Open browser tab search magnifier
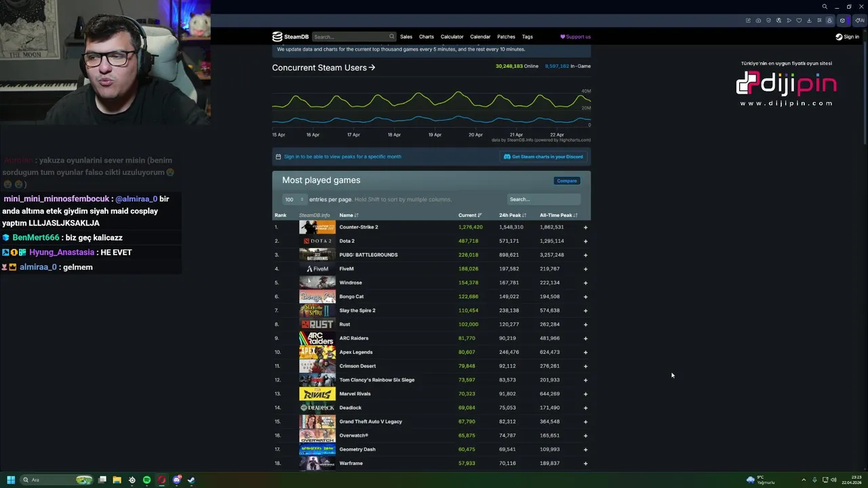This screenshot has height=488, width=868. 825,7
